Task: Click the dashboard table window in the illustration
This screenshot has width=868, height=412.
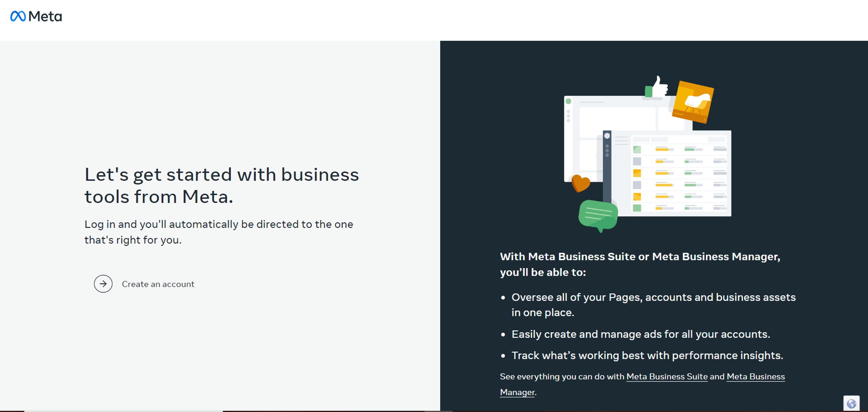Action: (667, 173)
